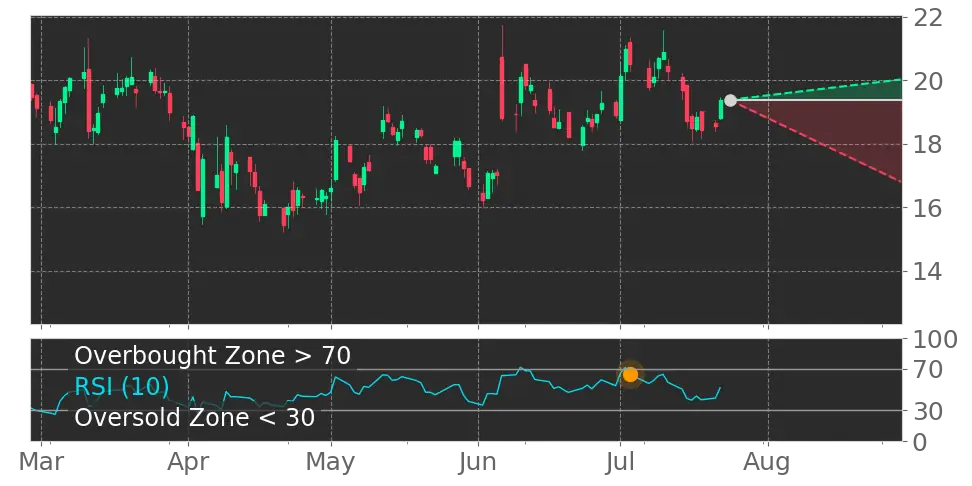Click the "Oversold Zone < 30" label
972x486 pixels.
click(x=195, y=417)
